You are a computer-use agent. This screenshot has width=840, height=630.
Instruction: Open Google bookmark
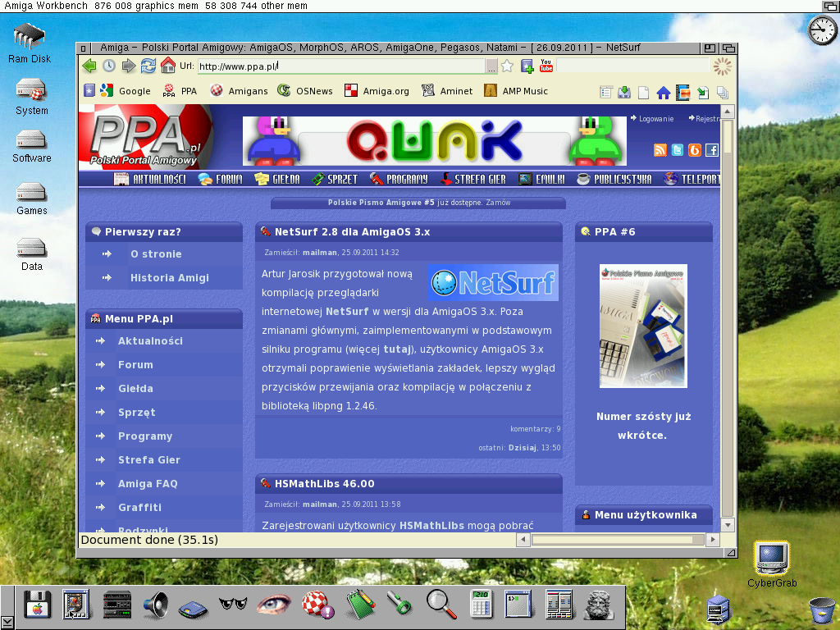coord(126,91)
